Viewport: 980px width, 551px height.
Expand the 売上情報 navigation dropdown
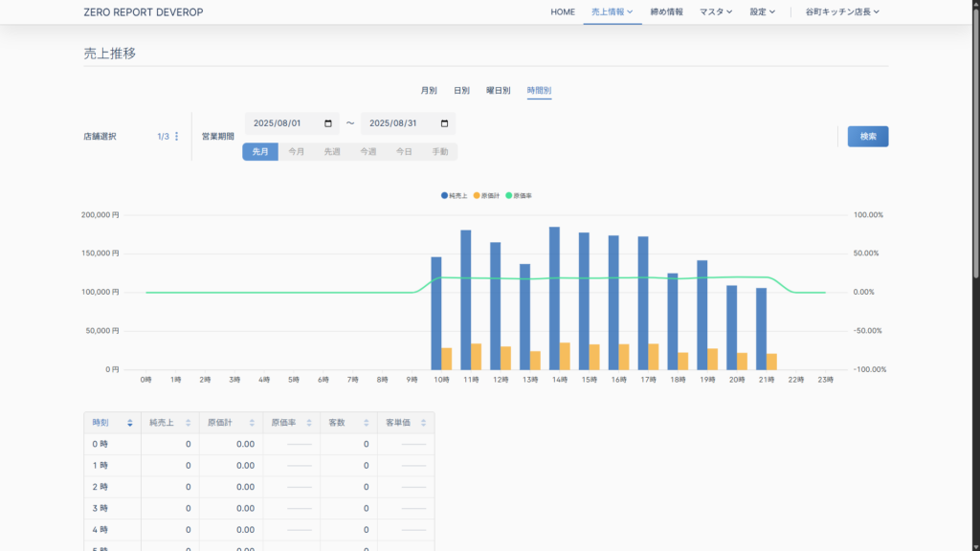pyautogui.click(x=612, y=11)
